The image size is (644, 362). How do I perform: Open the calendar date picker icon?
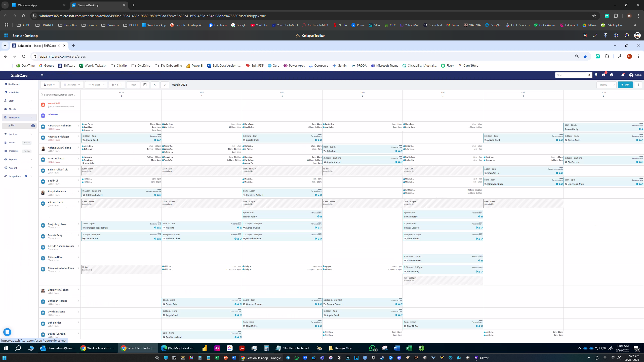(x=145, y=85)
